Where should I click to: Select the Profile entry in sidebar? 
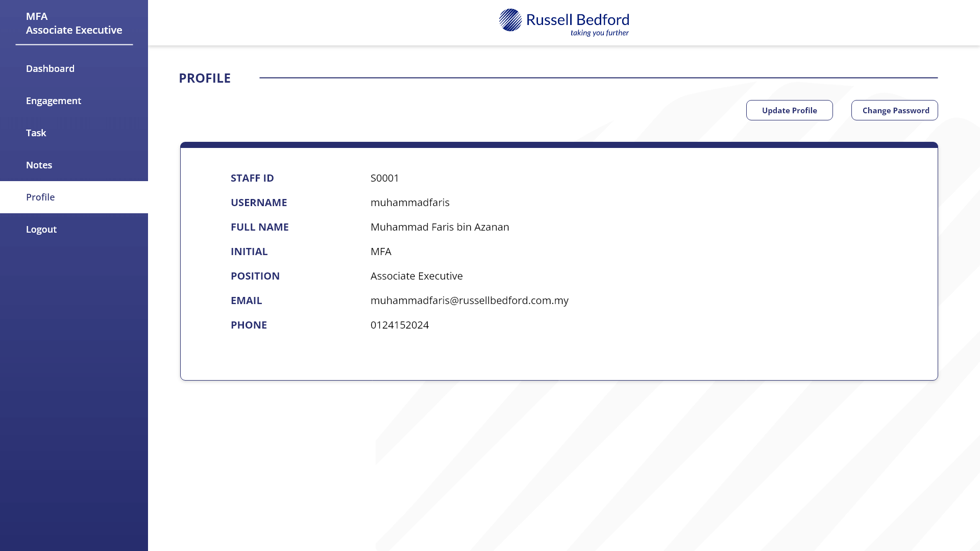[x=40, y=197]
